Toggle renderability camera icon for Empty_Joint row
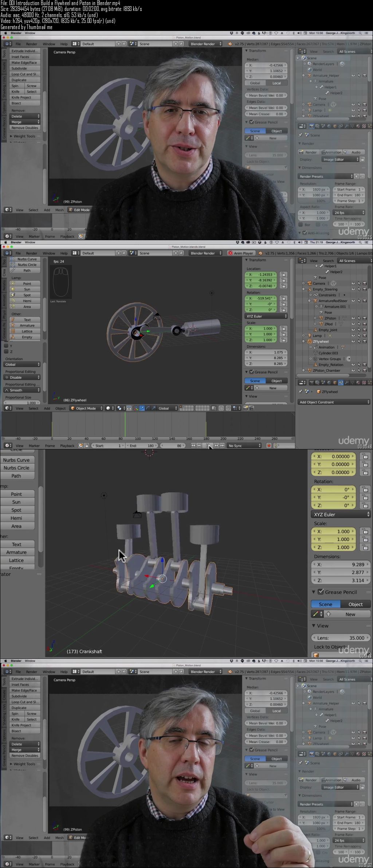373x868 pixels. pos(365,330)
